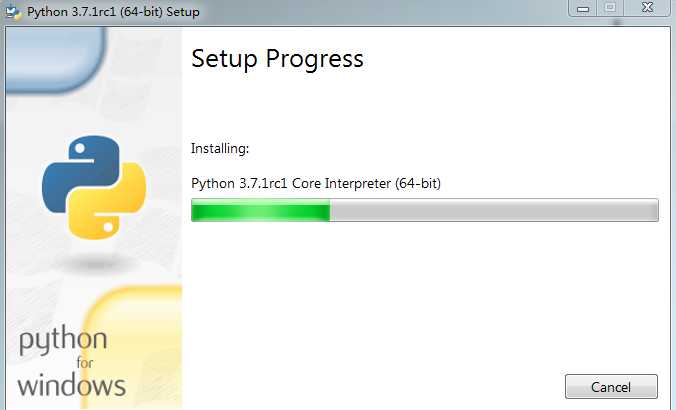This screenshot has width=676, height=410.
Task: Click the 'python' word in sidebar branding
Action: 63,341
